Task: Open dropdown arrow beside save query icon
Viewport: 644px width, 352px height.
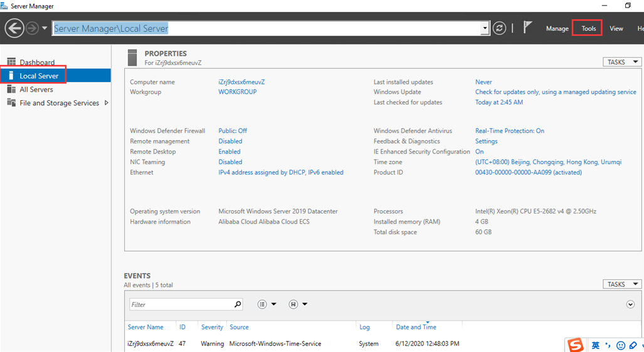Action: 305,304
